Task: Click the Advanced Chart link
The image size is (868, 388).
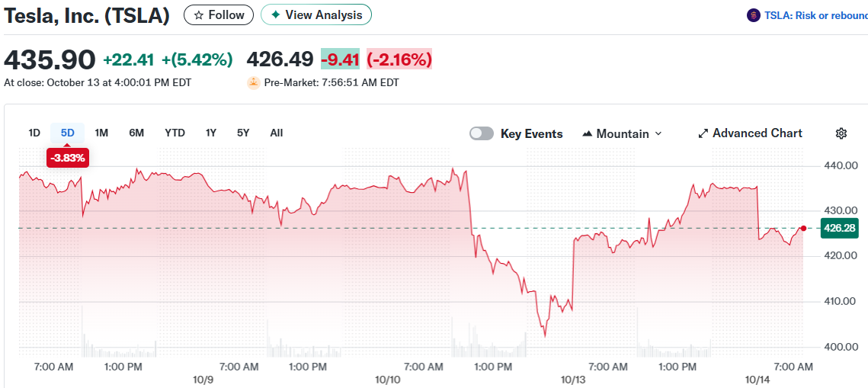Action: click(757, 133)
